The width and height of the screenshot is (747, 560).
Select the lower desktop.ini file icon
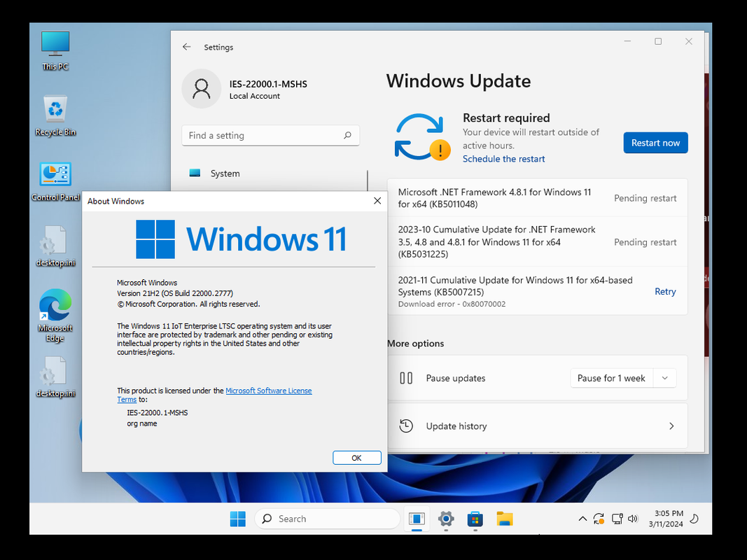point(55,377)
